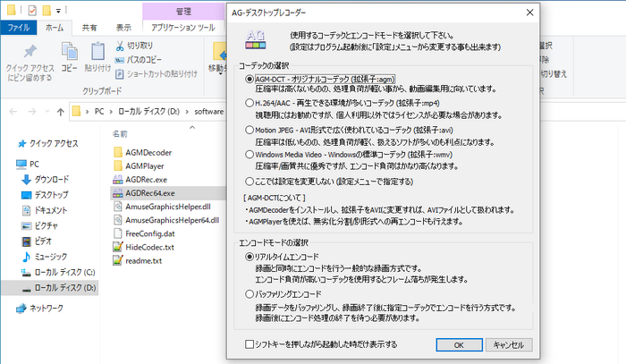Image resolution: width=626 pixels, height=364 pixels.
Task: Click the 貼り付け clipboard icon
Action: tap(97, 52)
